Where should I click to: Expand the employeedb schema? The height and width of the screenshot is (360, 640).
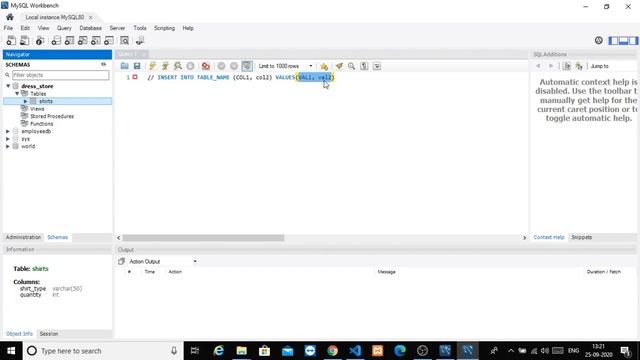8,131
